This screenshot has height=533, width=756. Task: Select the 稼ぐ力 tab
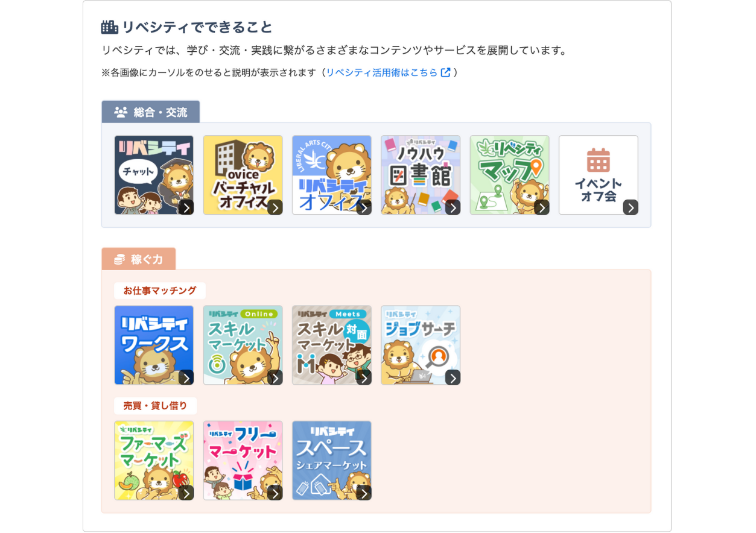pos(139,259)
